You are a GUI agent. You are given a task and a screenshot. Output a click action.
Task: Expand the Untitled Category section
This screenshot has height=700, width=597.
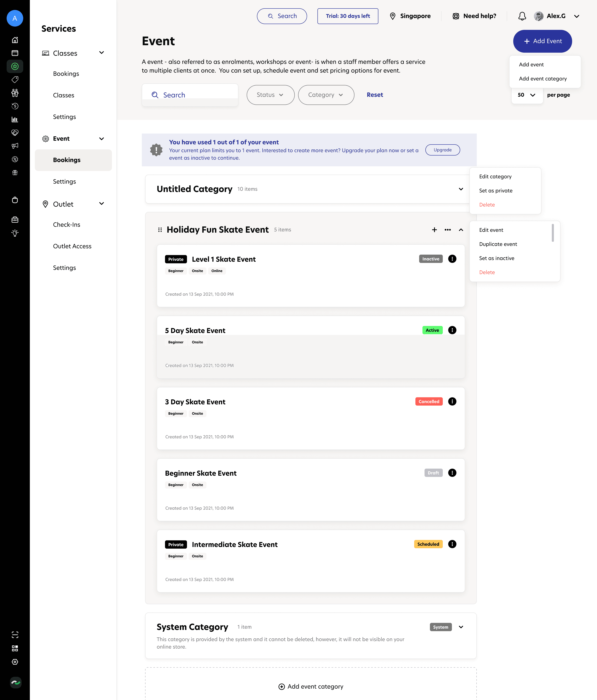coord(461,189)
